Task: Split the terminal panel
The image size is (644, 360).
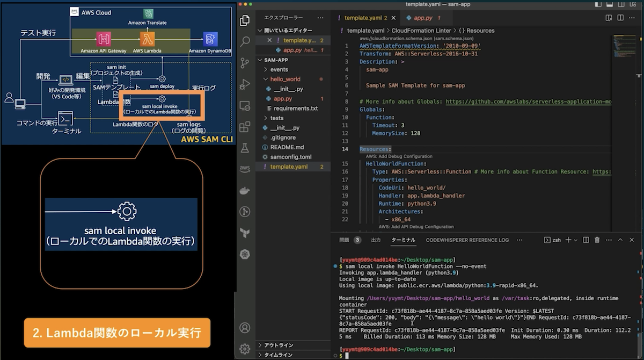Action: coord(586,240)
